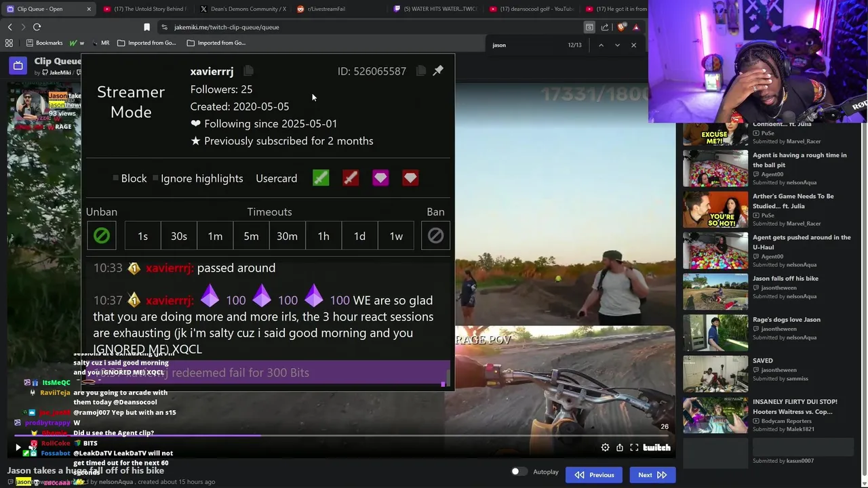Open the MR bookmark
The height and width of the screenshot is (488, 868).
[x=100, y=43]
